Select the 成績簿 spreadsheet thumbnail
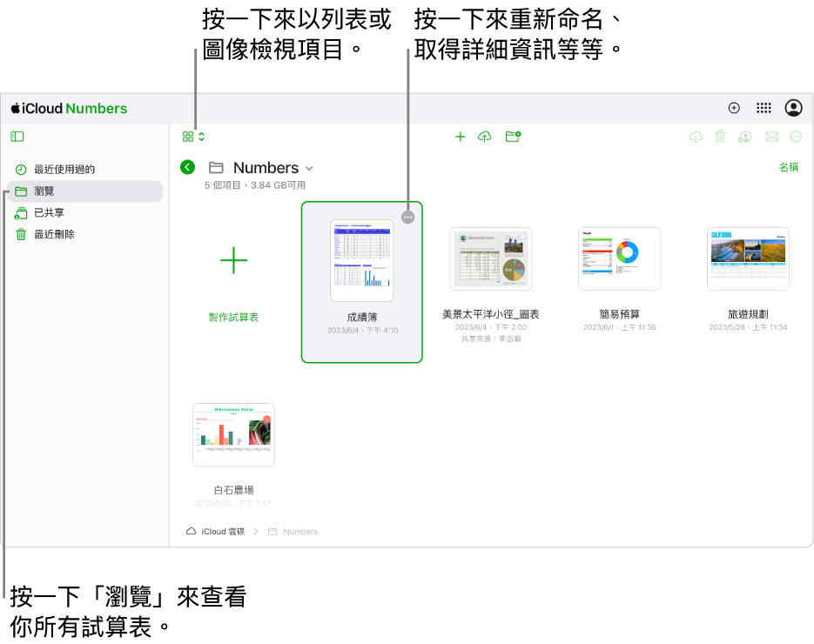 [x=362, y=260]
